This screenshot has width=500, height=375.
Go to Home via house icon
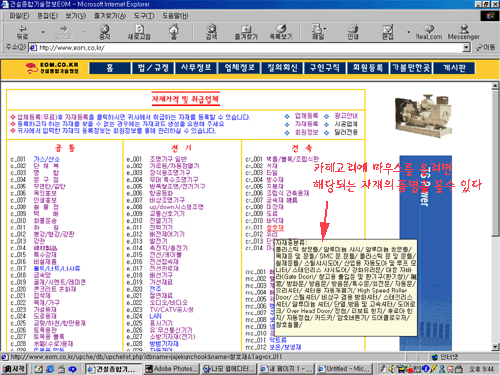174,29
